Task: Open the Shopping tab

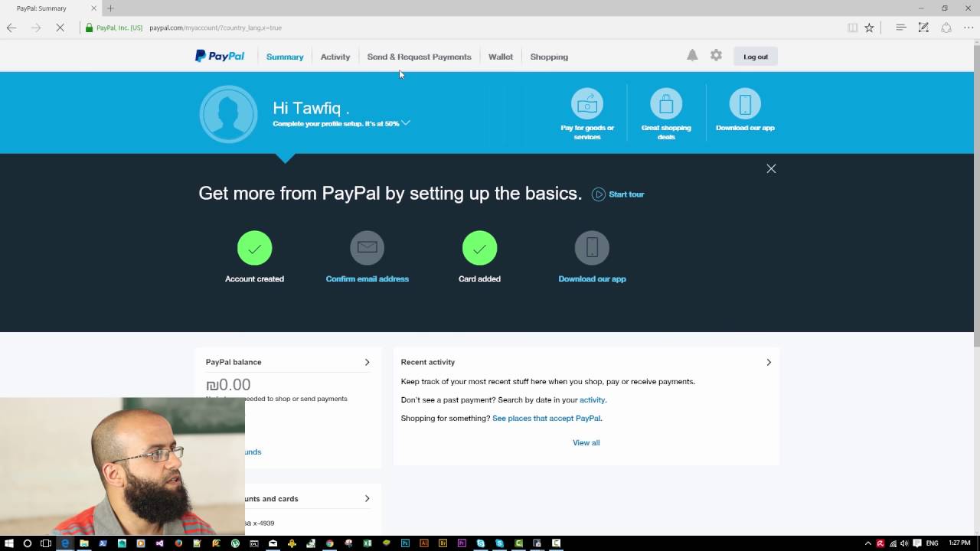Action: pos(549,57)
